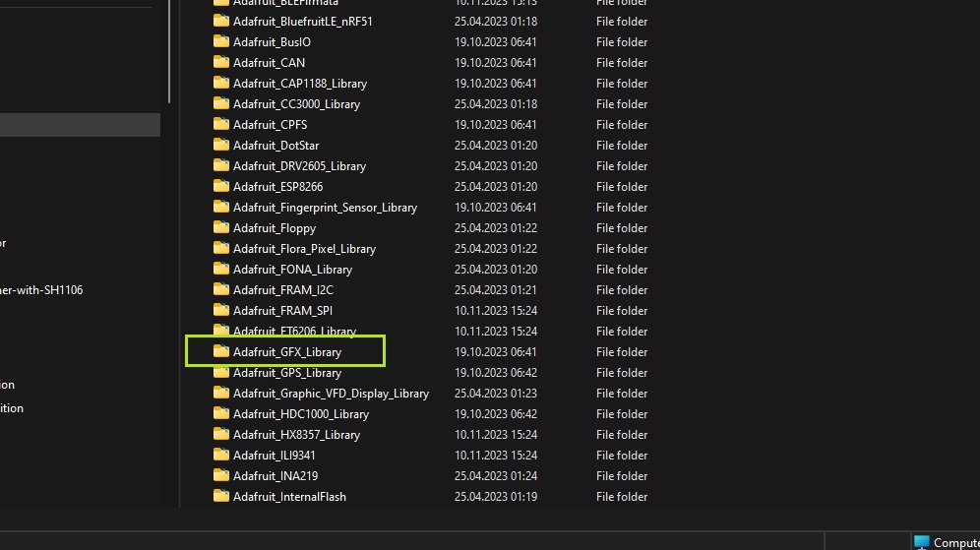Click the highlighted Adafruit_GFX_Library folder icon
The height and width of the screenshot is (550, 980).
point(221,351)
